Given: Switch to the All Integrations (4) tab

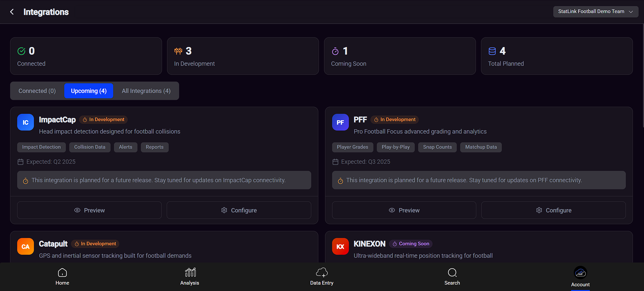Looking at the screenshot, I should (146, 91).
